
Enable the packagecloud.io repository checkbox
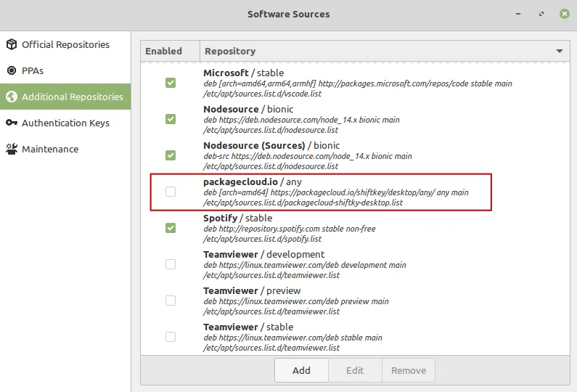coord(171,192)
